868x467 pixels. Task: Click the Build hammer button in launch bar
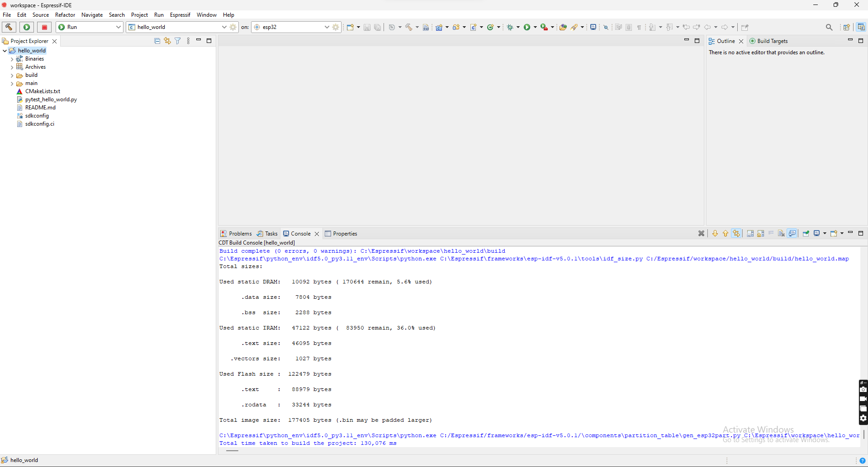pyautogui.click(x=9, y=27)
